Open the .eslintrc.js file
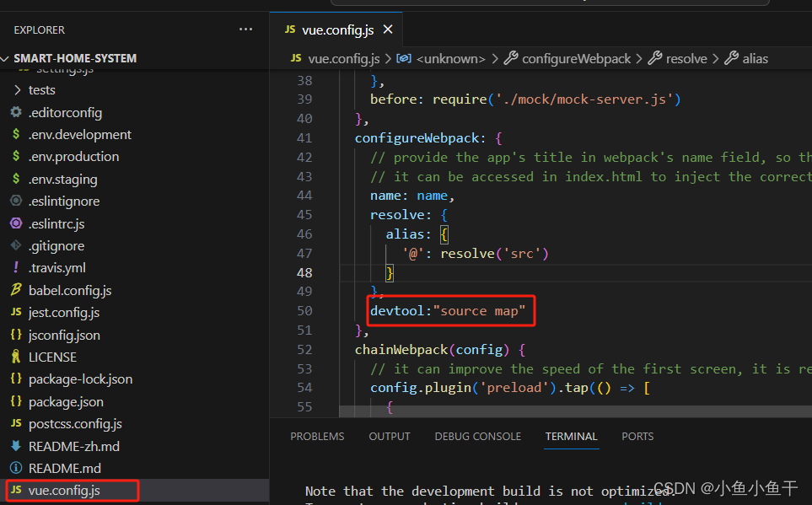The height and width of the screenshot is (505, 812). click(x=56, y=223)
